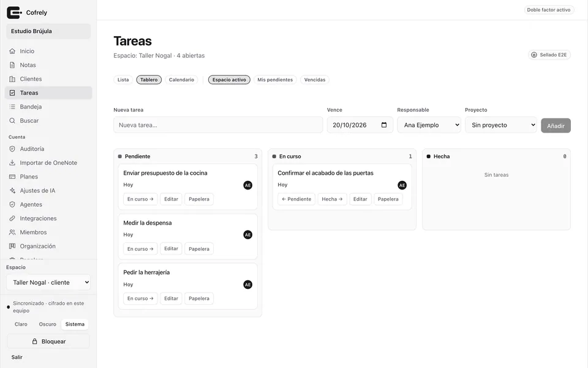
Task: Switch to the Lista view tab
Action: pyautogui.click(x=123, y=80)
